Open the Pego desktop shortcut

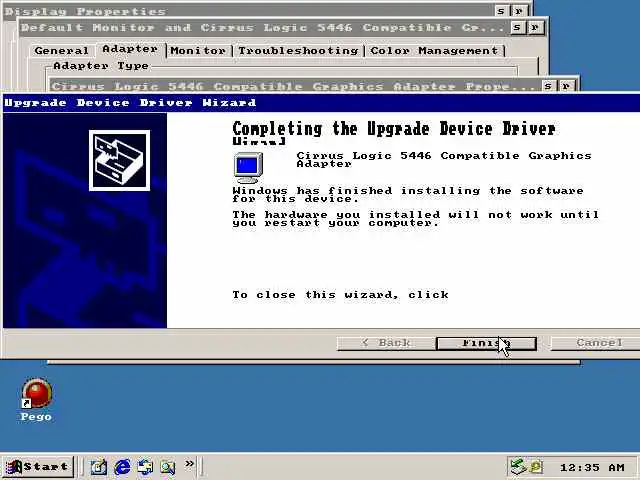(x=36, y=400)
